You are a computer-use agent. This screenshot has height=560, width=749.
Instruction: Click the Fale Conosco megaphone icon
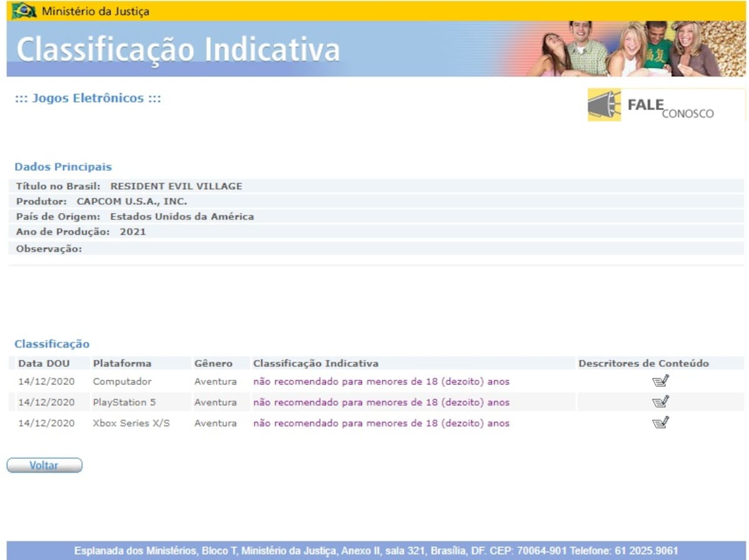pos(604,106)
